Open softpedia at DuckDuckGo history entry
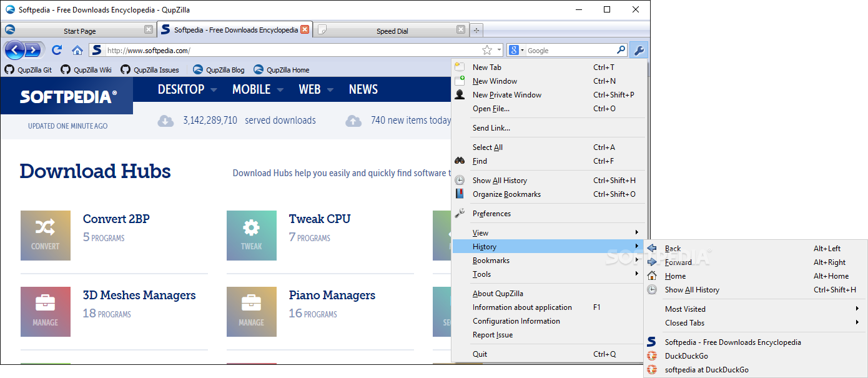 (x=755, y=370)
